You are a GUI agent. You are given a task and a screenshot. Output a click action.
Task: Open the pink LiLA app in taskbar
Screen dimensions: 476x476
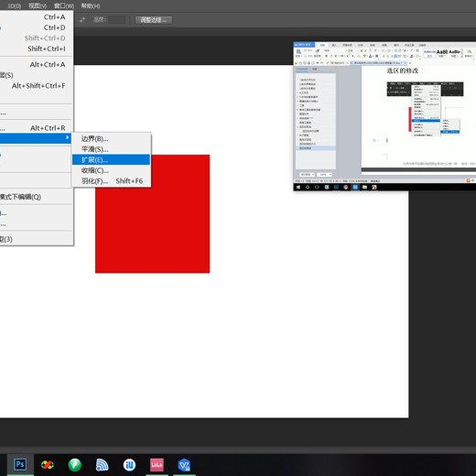coord(157,465)
